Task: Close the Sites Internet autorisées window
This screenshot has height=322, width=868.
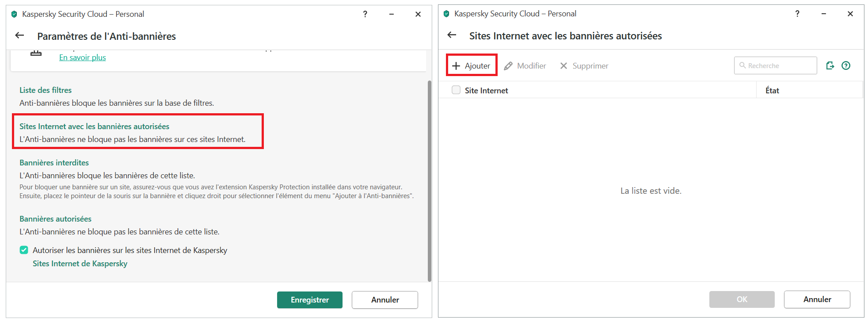Action: click(850, 14)
